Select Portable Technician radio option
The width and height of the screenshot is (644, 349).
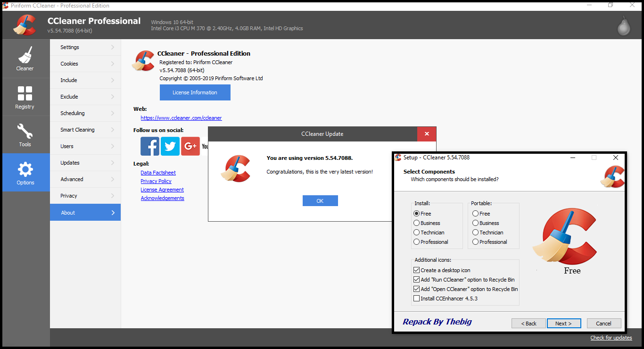[475, 233]
